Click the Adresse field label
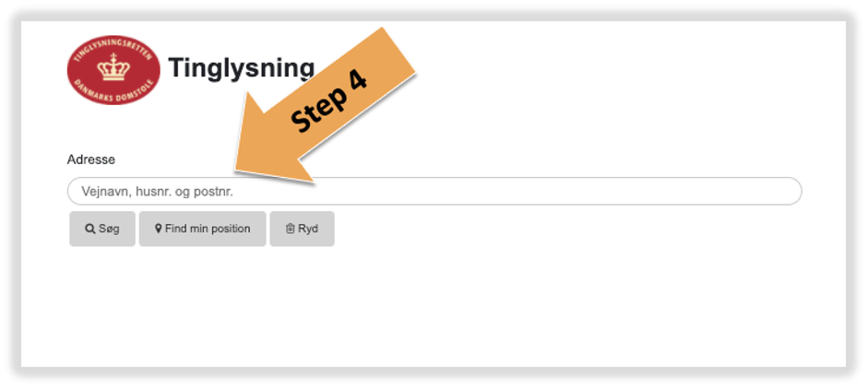The image size is (868, 389). pos(91,159)
